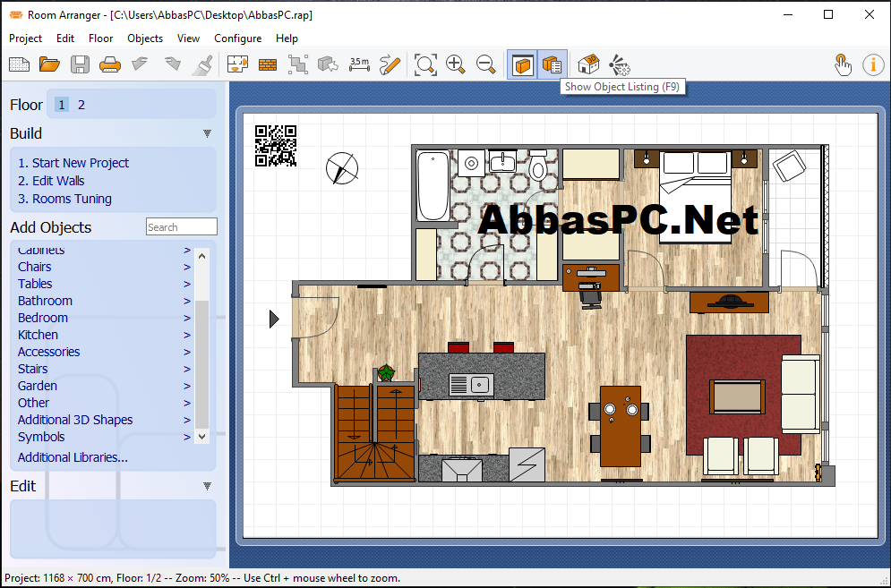
Task: Click the orange info icon
Action: [x=873, y=64]
